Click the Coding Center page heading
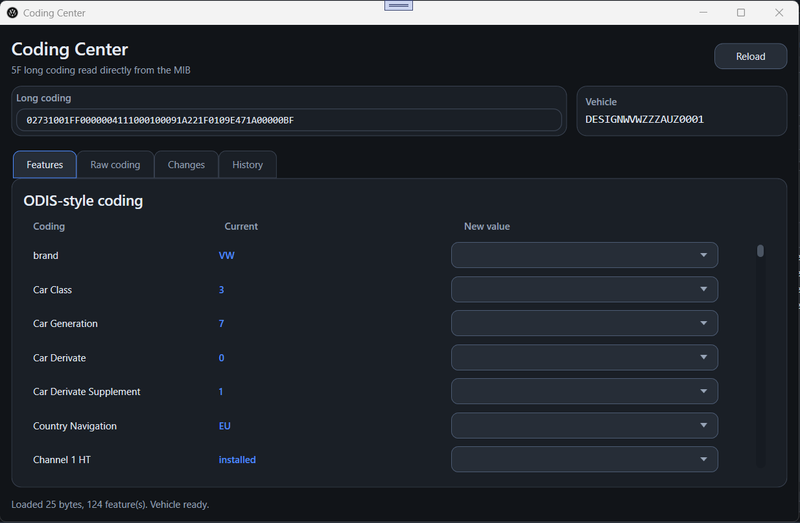Viewport: 800px width, 523px height. [x=70, y=49]
